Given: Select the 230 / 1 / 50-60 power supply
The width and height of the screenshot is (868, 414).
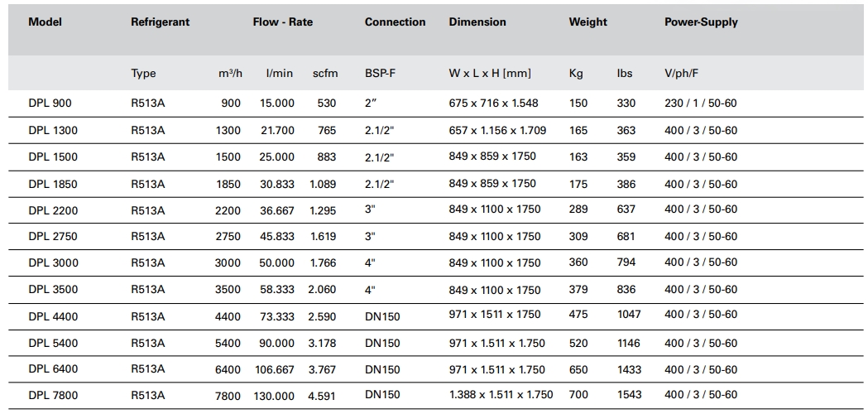Looking at the screenshot, I should coord(700,103).
